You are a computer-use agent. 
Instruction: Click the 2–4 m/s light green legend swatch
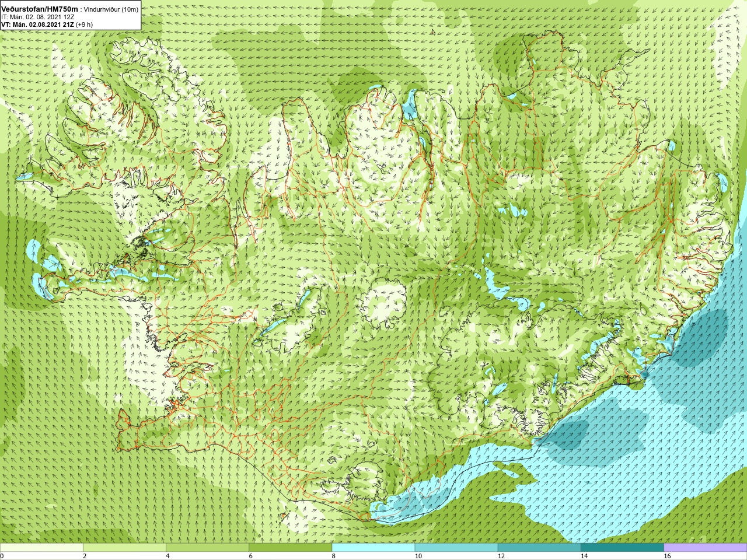(124, 548)
